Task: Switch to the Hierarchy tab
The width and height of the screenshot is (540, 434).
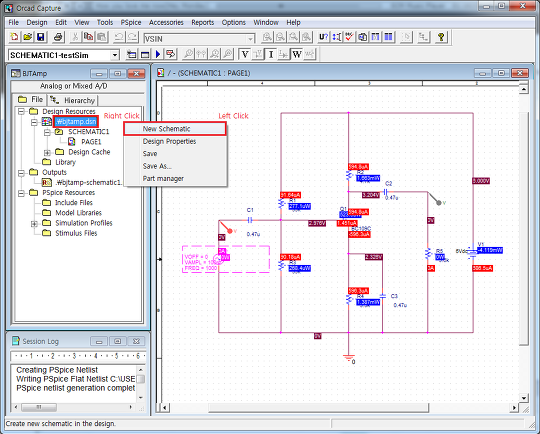Action: 72,100
